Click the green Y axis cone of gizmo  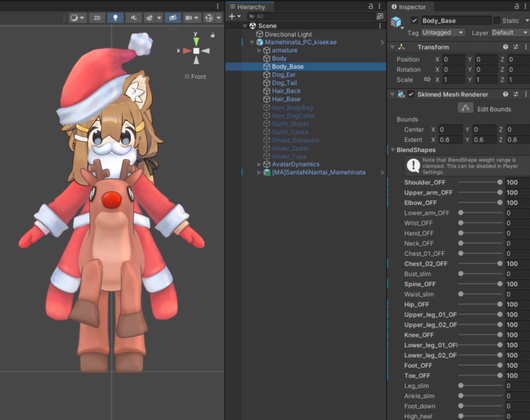point(196,41)
